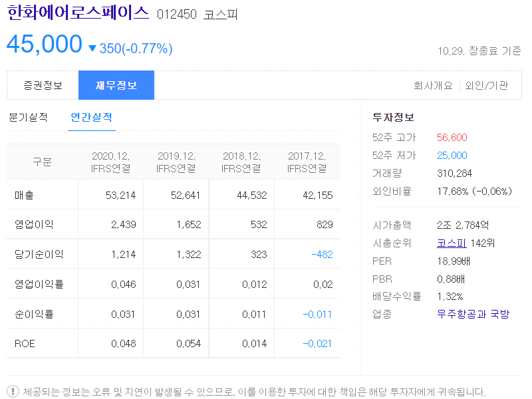Screen dimensions: 532x399
Task: Click the 2018.12. IFRS연결 column header
Action: point(241,162)
